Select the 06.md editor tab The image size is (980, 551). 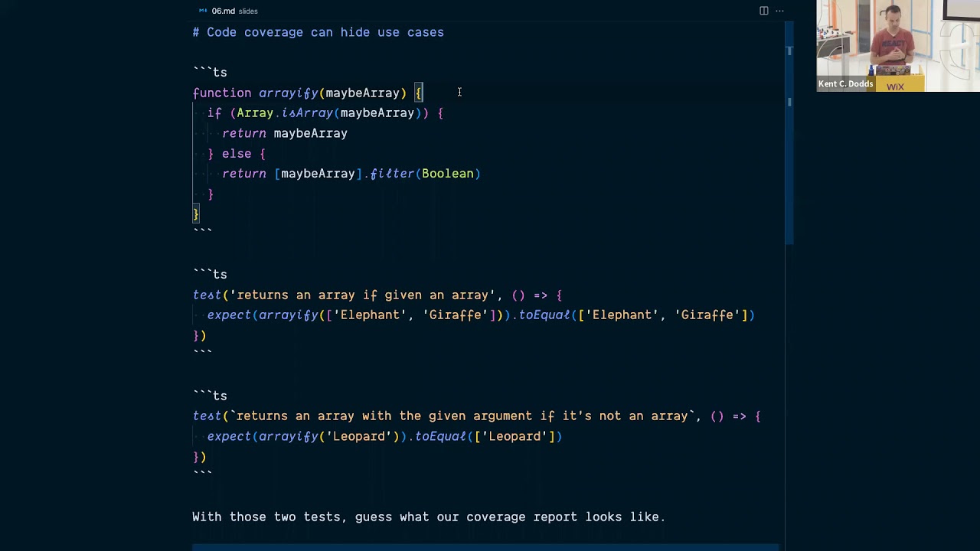(x=228, y=11)
